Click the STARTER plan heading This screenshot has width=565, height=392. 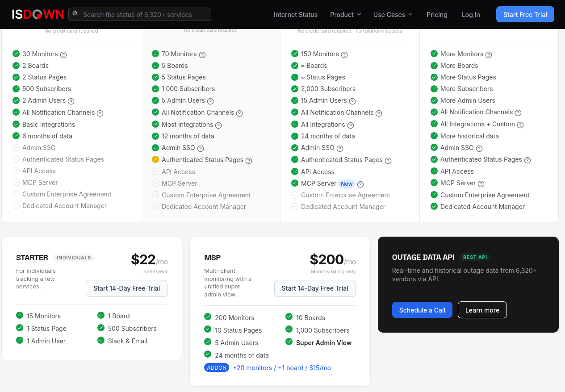(32, 258)
